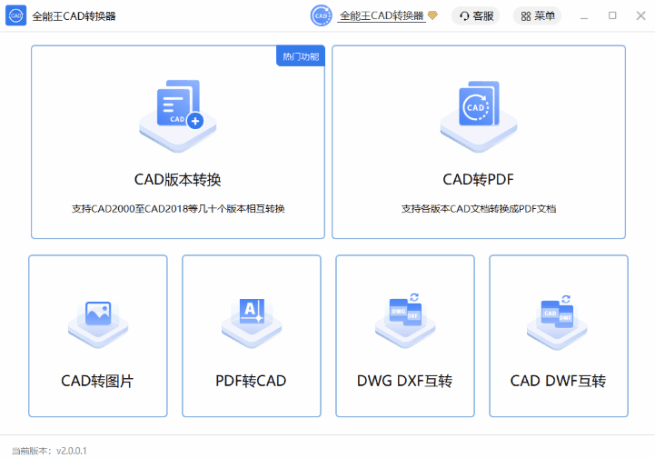Contact support via 客服 button
This screenshot has width=655, height=458.
coord(476,16)
